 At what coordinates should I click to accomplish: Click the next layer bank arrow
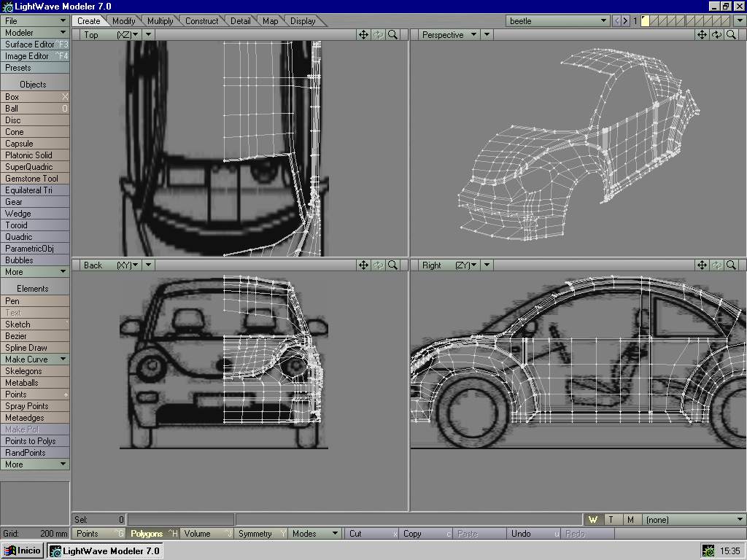point(625,21)
